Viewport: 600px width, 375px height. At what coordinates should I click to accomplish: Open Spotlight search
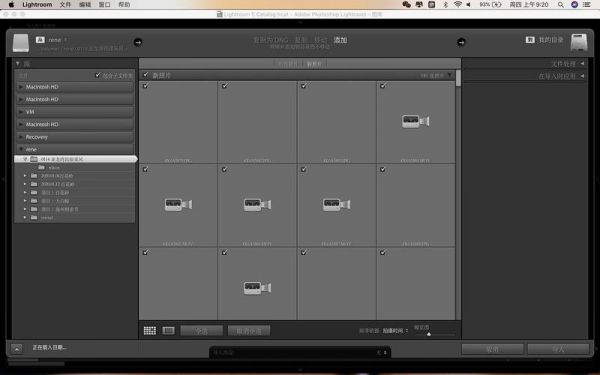(x=561, y=5)
